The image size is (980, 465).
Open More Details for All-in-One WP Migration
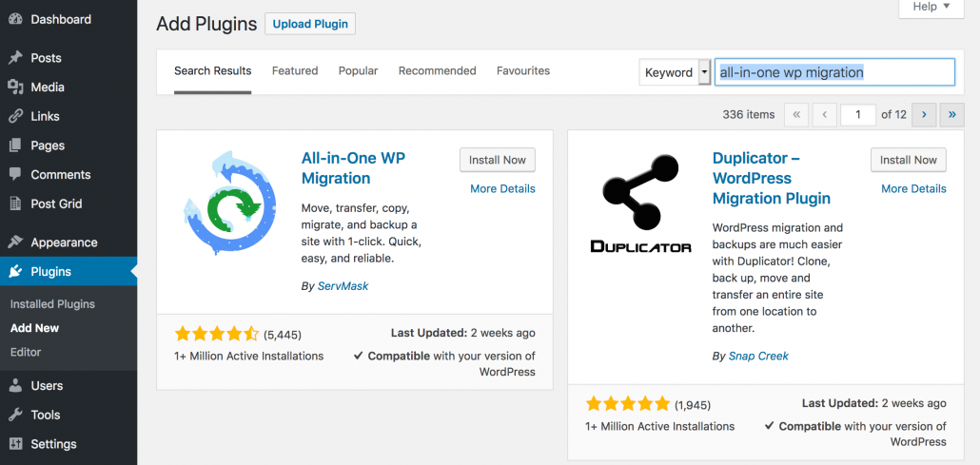tap(502, 188)
